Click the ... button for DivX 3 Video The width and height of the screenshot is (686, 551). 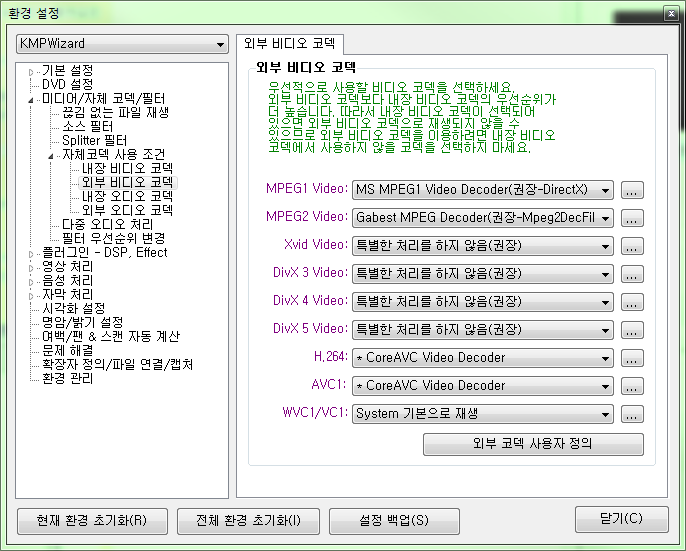tap(632, 274)
